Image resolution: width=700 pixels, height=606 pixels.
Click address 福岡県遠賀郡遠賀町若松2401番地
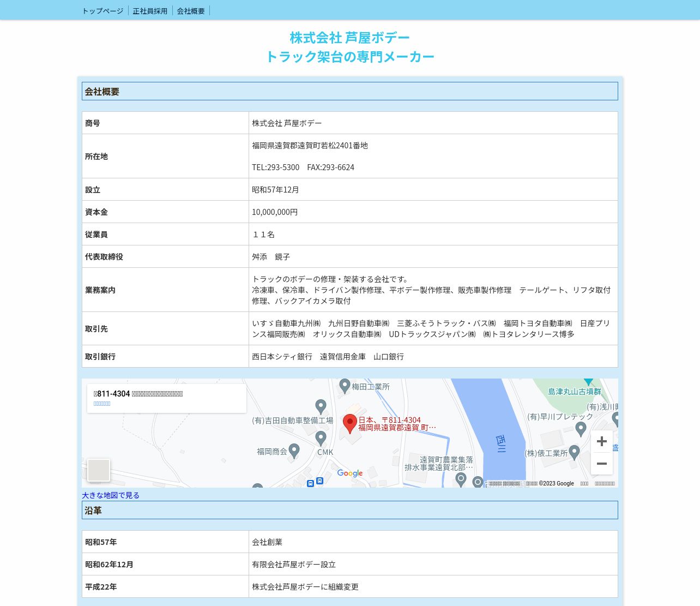(310, 146)
